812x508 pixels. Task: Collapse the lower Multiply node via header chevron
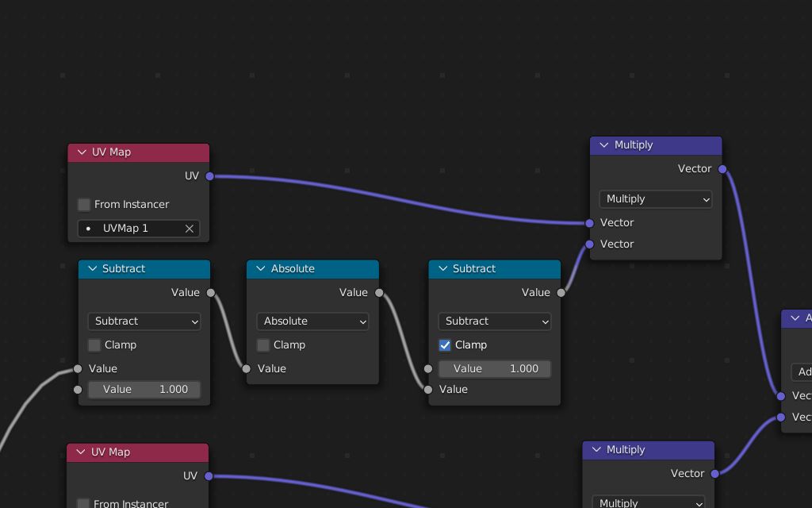coord(596,449)
